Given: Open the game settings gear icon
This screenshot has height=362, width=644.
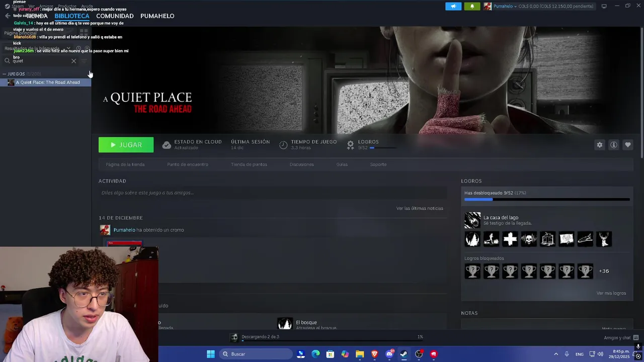Looking at the screenshot, I should [599, 145].
